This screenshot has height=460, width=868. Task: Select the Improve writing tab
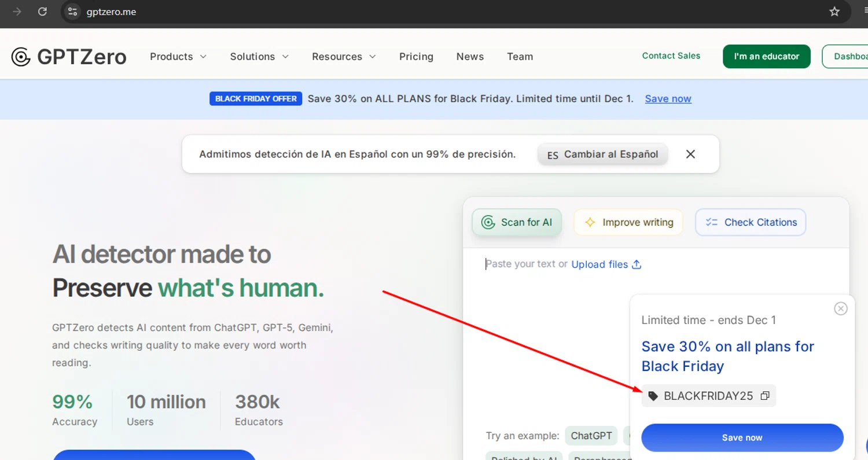click(628, 222)
